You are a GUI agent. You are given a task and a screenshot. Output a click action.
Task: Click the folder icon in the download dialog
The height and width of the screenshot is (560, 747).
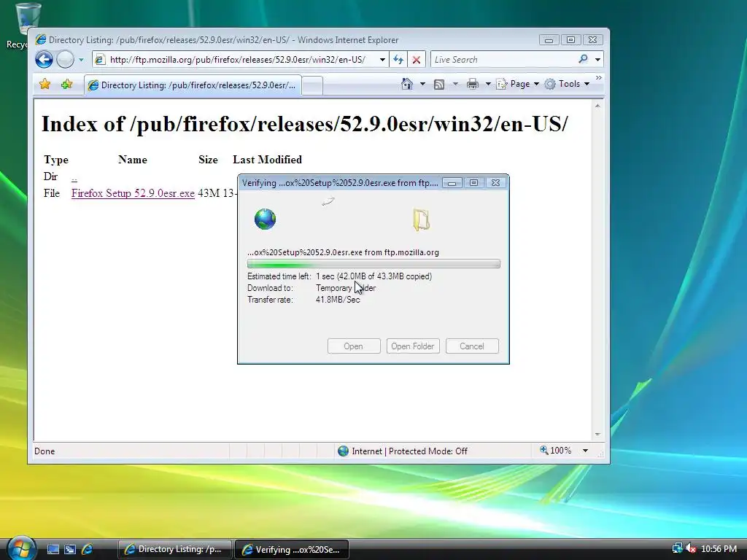[x=421, y=220]
